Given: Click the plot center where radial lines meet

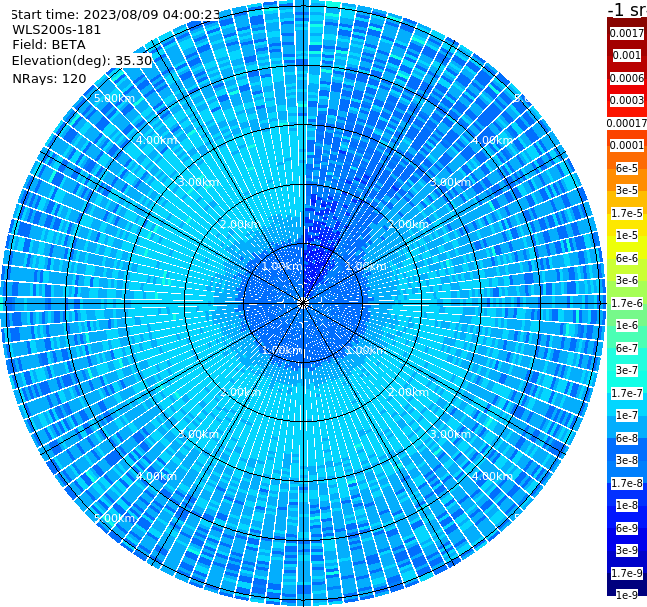Looking at the screenshot, I should (x=303, y=303).
